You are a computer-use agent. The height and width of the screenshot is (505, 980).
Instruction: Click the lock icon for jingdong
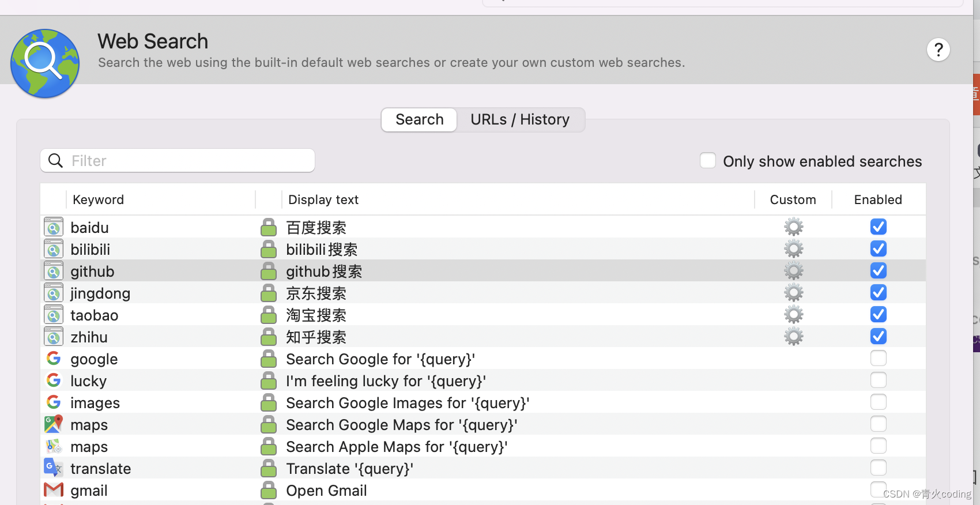(269, 293)
